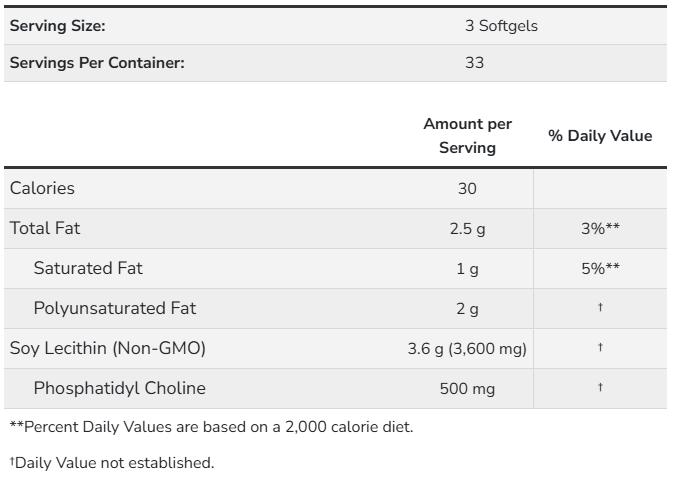Image resolution: width=674 pixels, height=477 pixels.
Task: Select the Saturated Fat row label
Action: [x=88, y=268]
